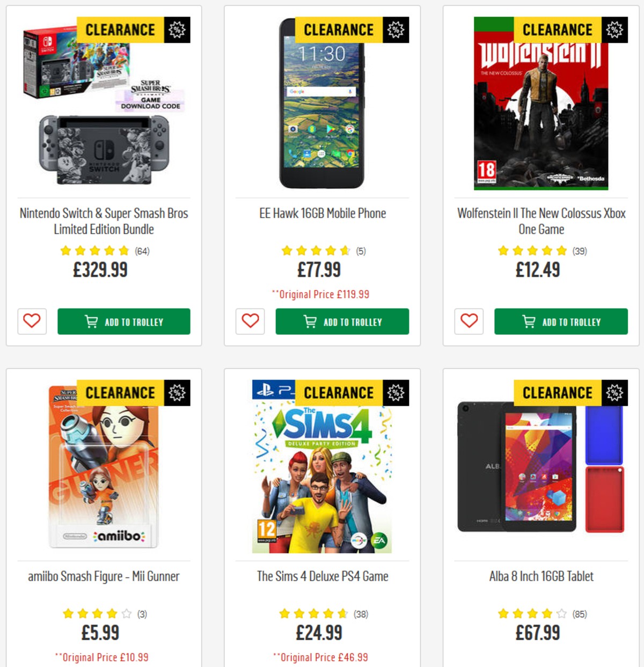Image resolution: width=644 pixels, height=667 pixels.
Task: Open the Wolfenstein II product title link
Action: [x=540, y=221]
